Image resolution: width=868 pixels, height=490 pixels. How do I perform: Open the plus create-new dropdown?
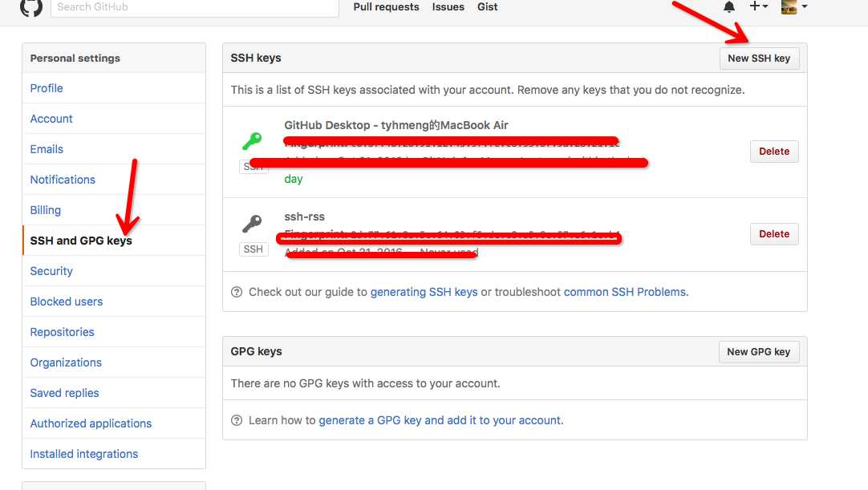(x=758, y=6)
